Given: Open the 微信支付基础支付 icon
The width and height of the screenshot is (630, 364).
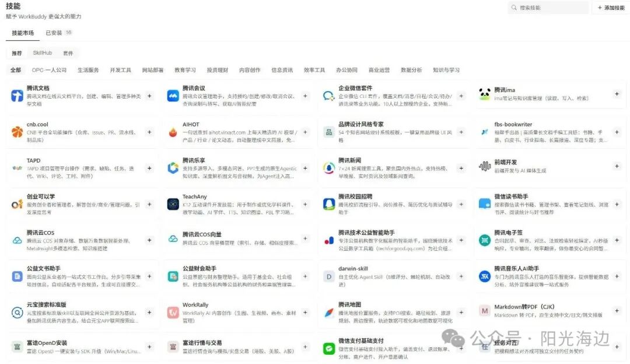Looking at the screenshot, I should [328, 348].
